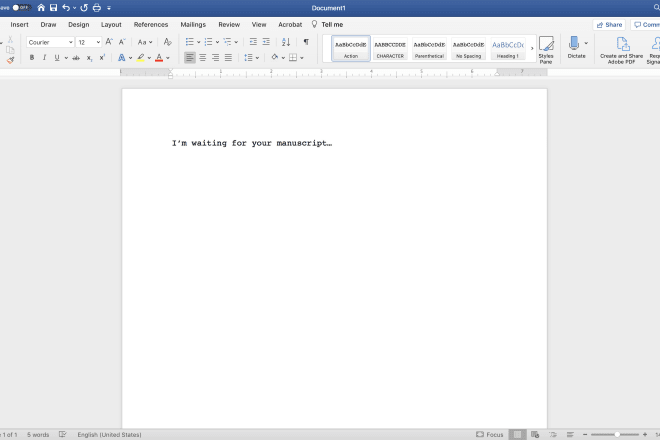Screen dimensions: 660x440
Task: Open the References tab
Action: tap(151, 24)
